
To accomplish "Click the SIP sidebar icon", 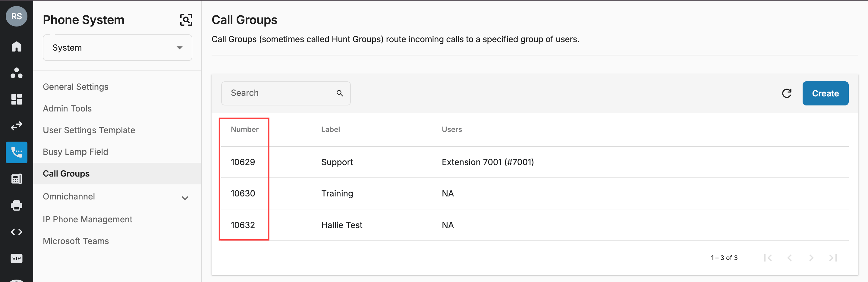I will pos(17,258).
